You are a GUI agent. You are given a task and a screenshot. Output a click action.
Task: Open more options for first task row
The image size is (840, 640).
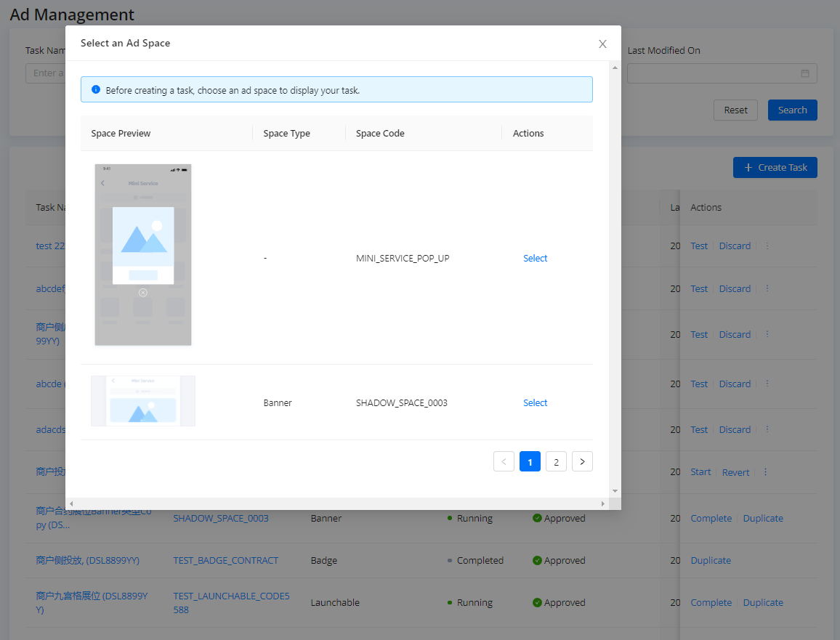click(767, 246)
